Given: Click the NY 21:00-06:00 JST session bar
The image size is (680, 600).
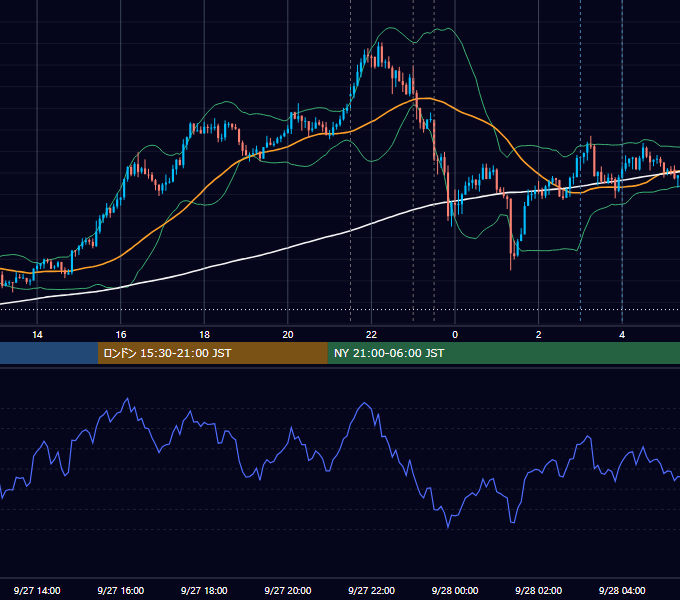Looking at the screenshot, I should tap(503, 353).
